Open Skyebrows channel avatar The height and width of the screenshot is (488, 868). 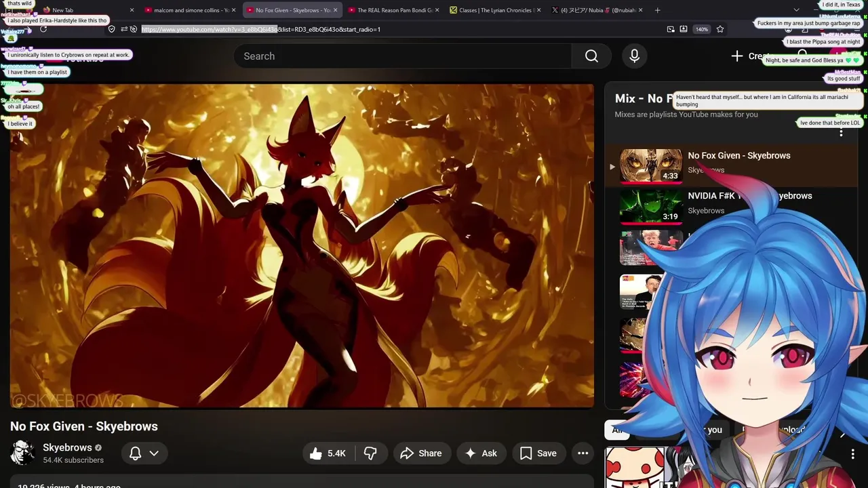pyautogui.click(x=22, y=453)
